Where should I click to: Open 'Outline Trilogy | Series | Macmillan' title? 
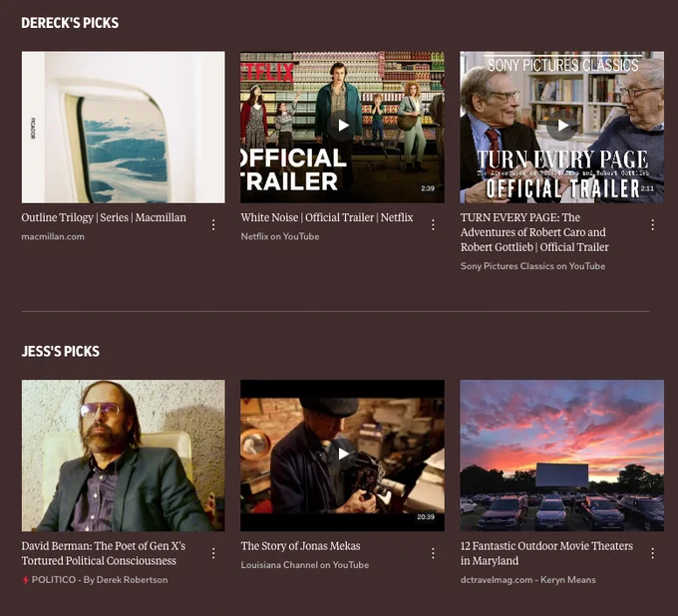(x=104, y=217)
